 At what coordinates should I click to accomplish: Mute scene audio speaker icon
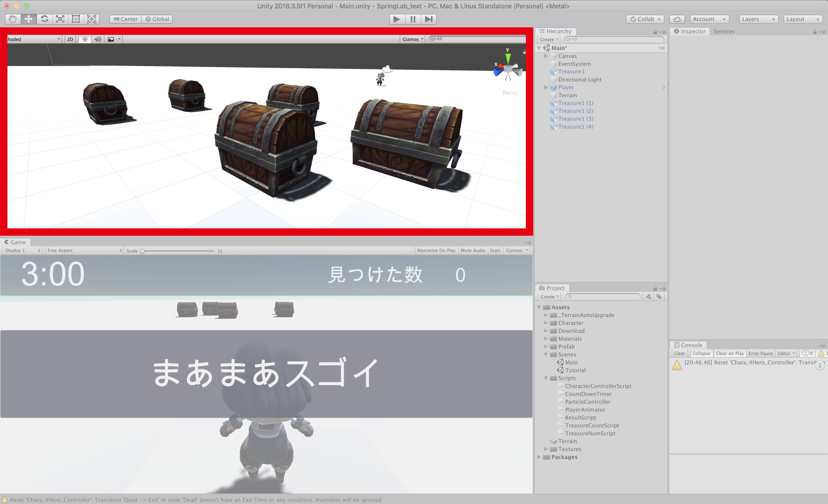click(97, 39)
